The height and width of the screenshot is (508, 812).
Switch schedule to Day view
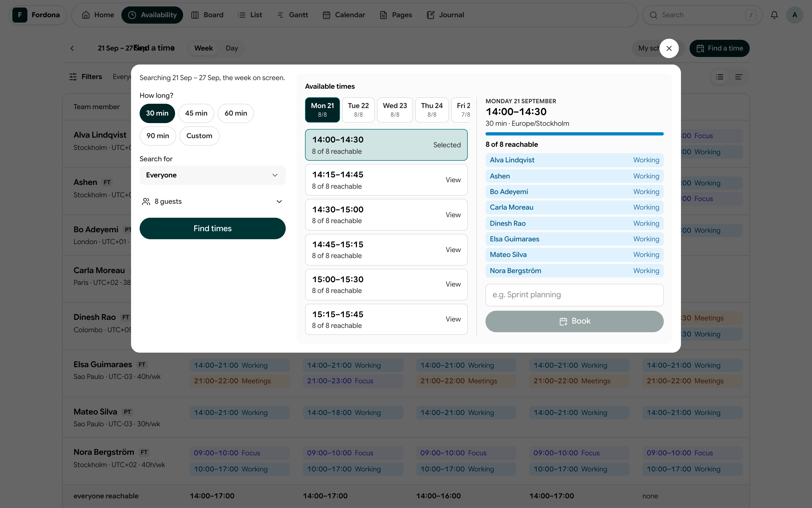point(232,48)
